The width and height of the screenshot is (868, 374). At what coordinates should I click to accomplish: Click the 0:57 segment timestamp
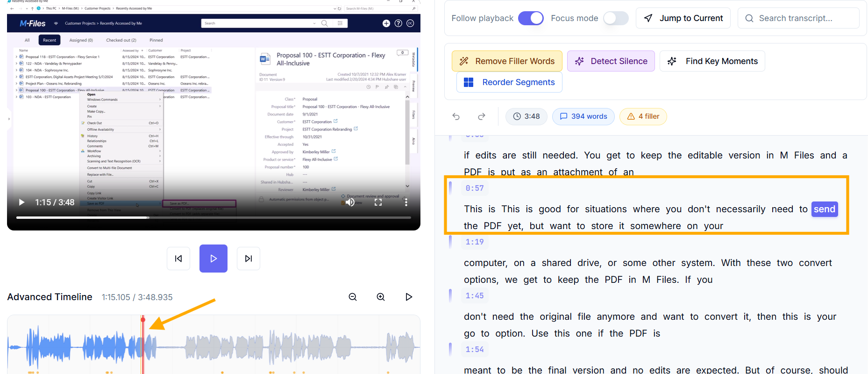click(x=475, y=188)
